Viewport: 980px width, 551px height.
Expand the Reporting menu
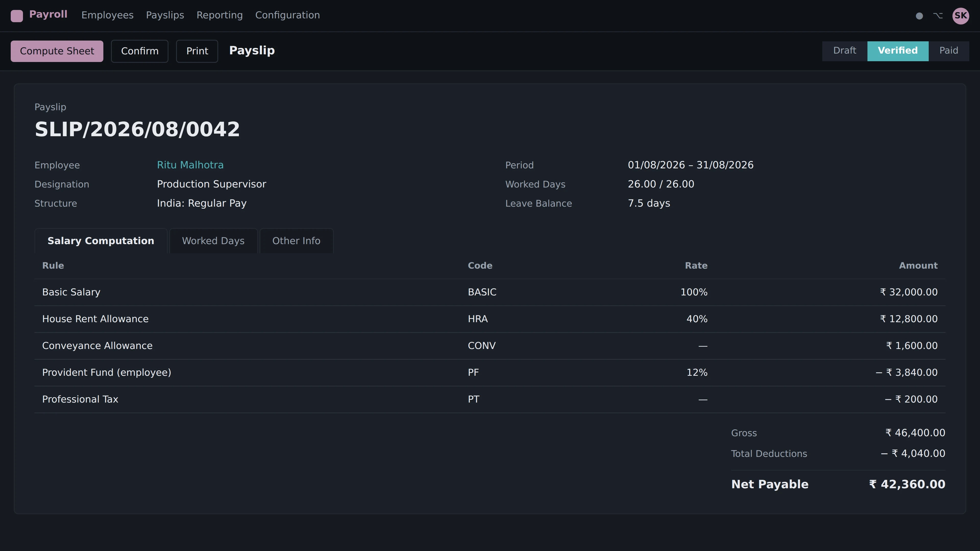coord(219,15)
